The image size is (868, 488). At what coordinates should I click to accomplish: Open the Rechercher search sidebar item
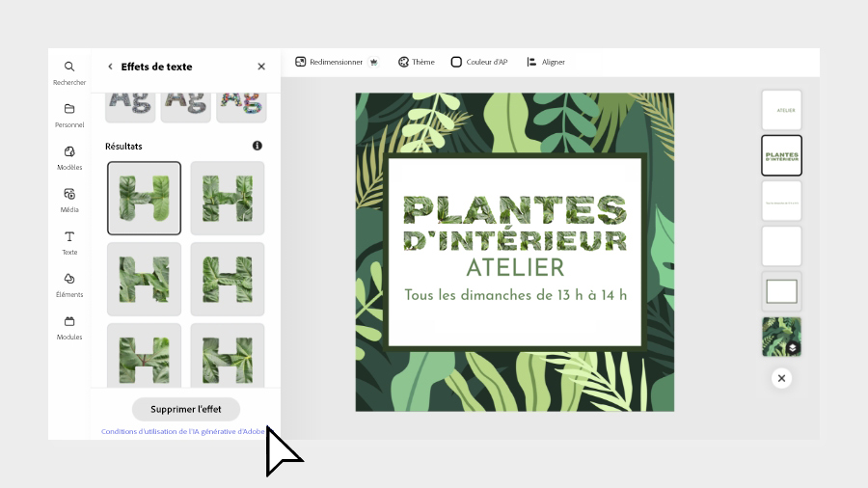(69, 73)
